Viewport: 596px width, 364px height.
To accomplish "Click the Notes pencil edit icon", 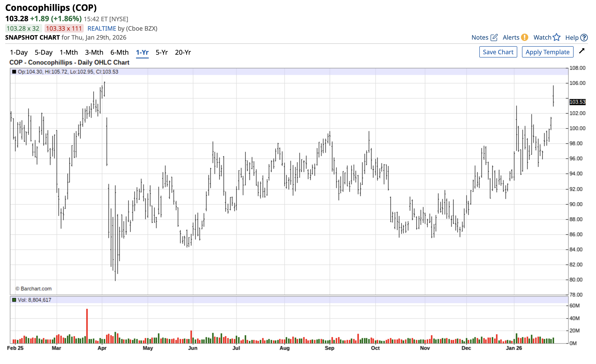I will [494, 37].
